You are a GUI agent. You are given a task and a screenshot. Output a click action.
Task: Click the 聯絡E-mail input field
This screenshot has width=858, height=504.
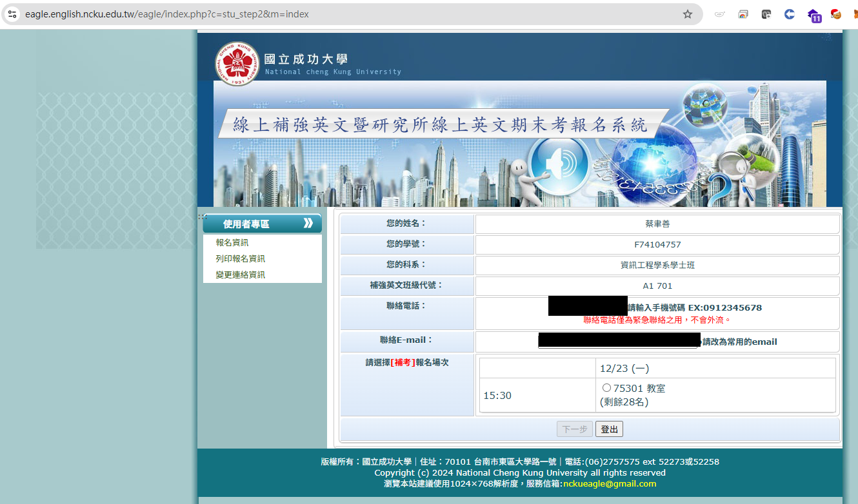click(x=619, y=340)
